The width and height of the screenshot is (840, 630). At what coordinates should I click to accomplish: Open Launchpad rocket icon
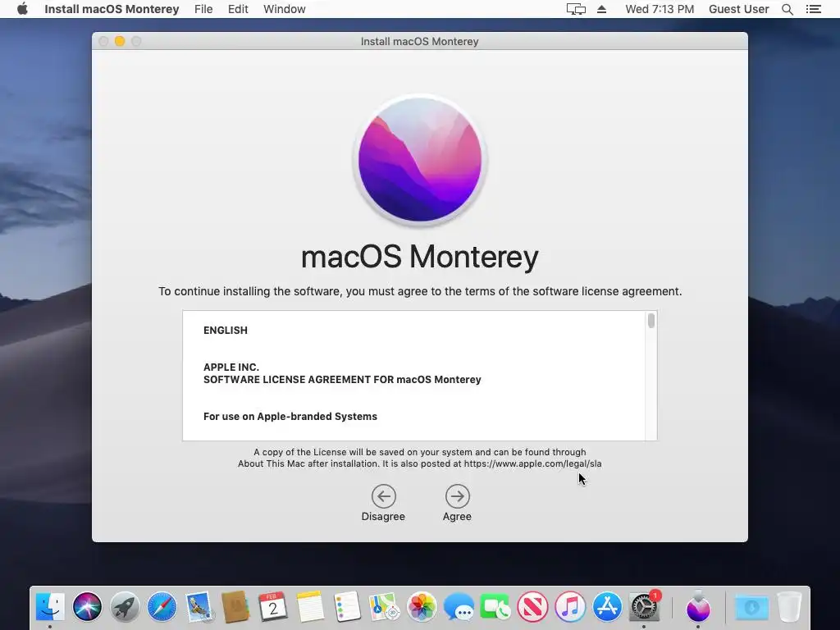(125, 607)
